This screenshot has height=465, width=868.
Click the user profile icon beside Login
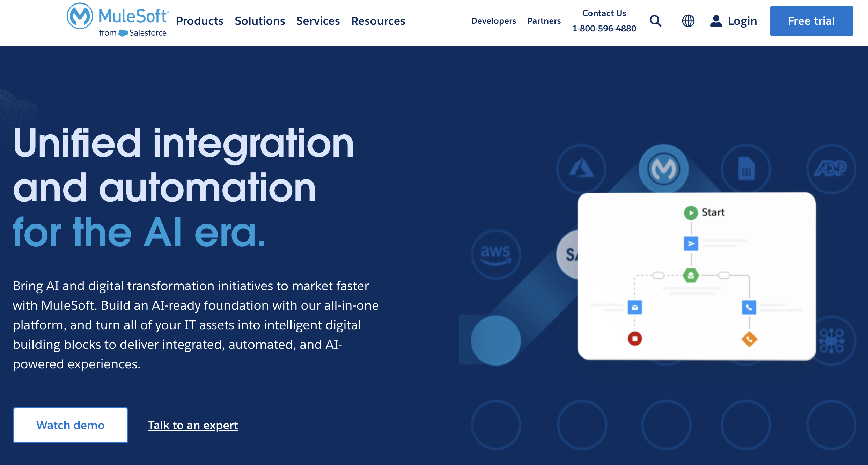pos(716,21)
